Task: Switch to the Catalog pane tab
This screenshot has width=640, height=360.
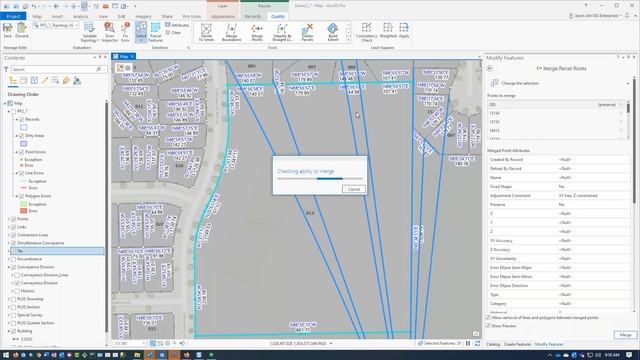Action: (493, 344)
